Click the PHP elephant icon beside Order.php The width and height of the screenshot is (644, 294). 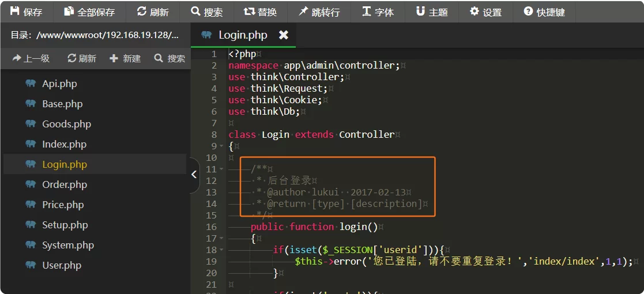[x=31, y=184]
